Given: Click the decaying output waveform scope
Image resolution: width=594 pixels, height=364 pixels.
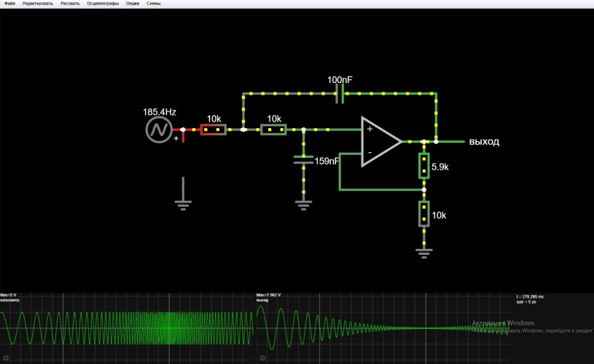Looking at the screenshot, I should pos(383,328).
